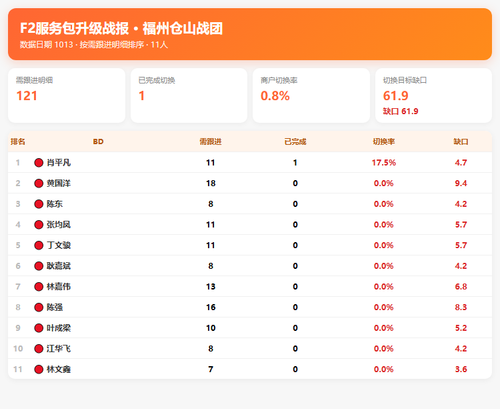
Task: Click the 缺口 value 8.3
Action: [x=461, y=307]
